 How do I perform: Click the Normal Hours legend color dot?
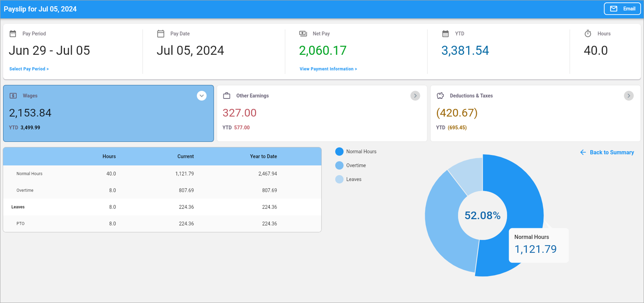[x=339, y=152]
